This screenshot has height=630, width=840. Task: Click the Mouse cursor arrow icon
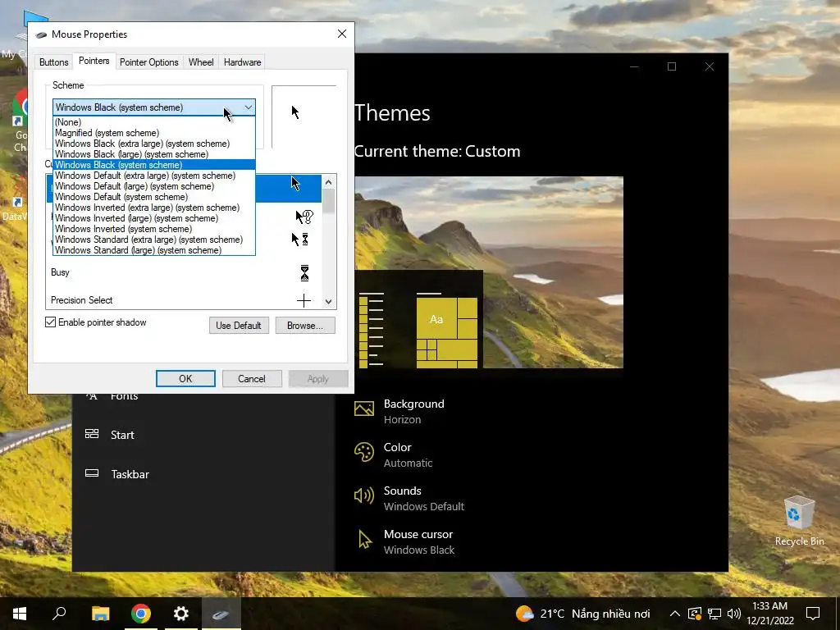click(x=364, y=540)
